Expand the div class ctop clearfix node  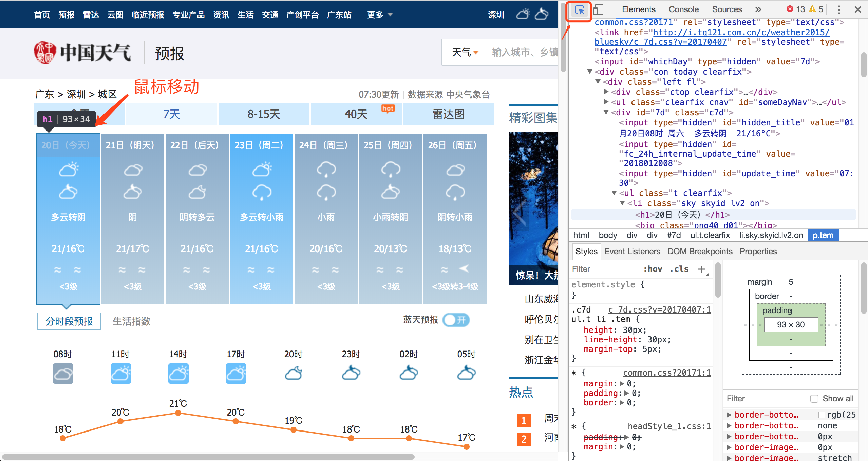tap(606, 92)
